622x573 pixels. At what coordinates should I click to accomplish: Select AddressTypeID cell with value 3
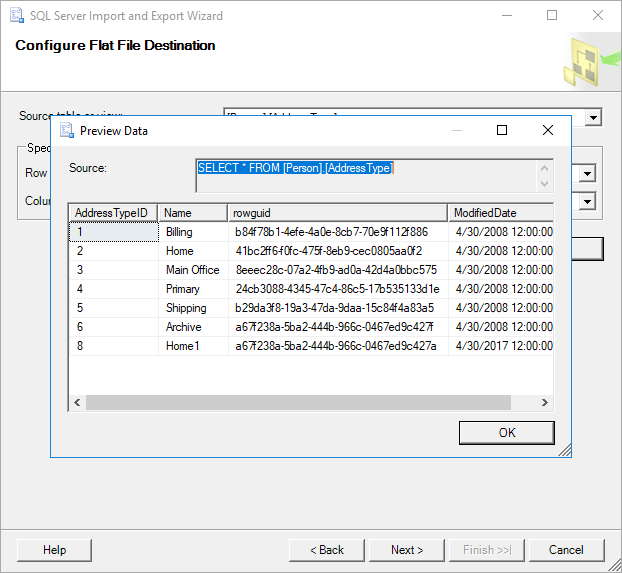[x=114, y=270]
